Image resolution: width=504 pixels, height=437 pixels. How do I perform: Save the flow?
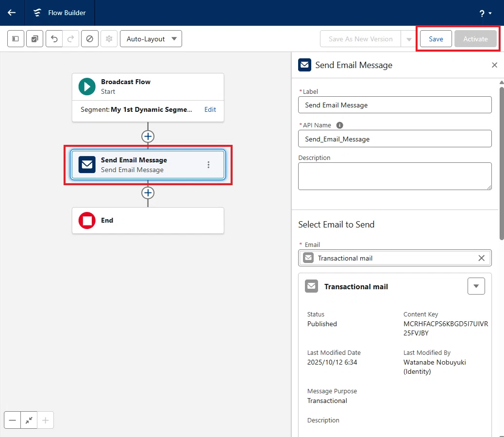tap(436, 38)
